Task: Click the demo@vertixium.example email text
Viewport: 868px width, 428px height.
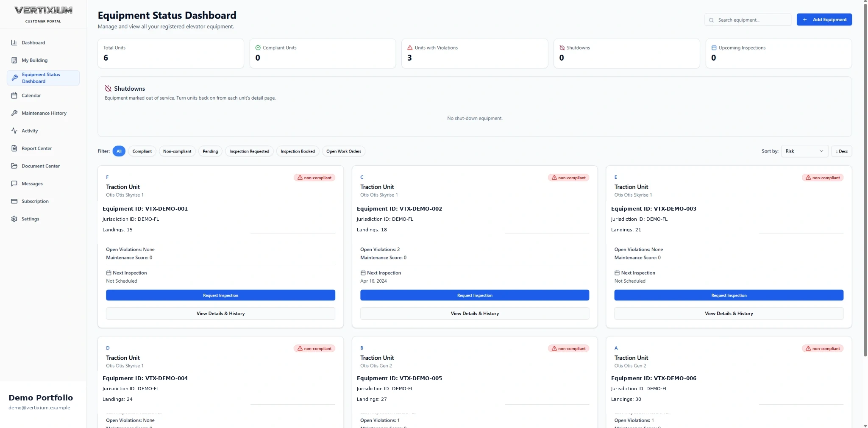Action: click(x=39, y=408)
